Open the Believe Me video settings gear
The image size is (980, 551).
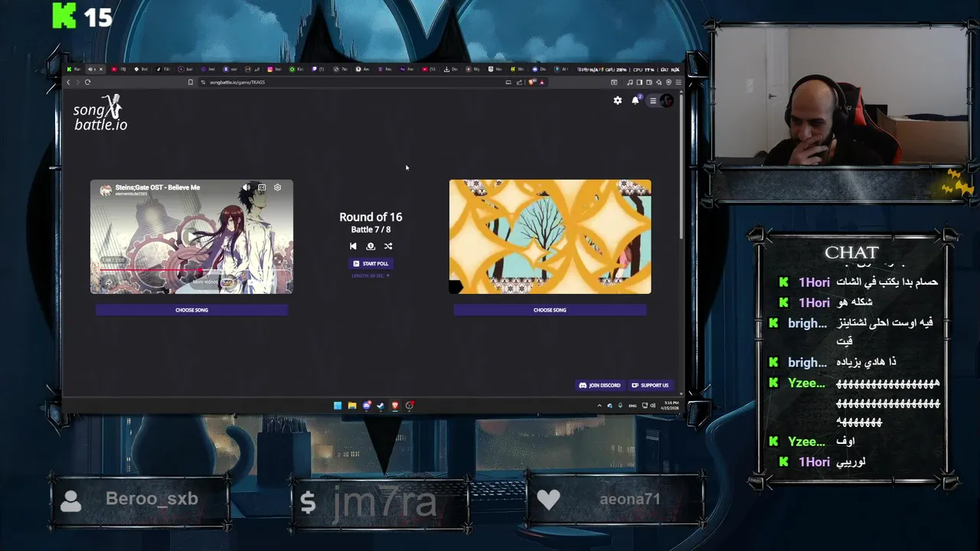277,187
